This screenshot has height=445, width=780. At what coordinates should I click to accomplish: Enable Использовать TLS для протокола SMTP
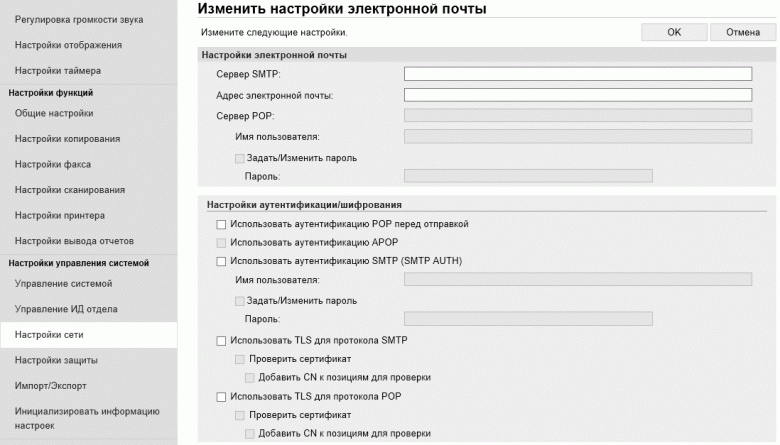point(222,341)
